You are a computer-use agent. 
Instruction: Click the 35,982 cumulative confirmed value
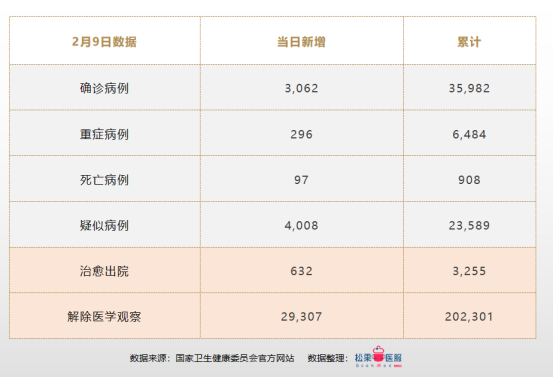pos(469,88)
